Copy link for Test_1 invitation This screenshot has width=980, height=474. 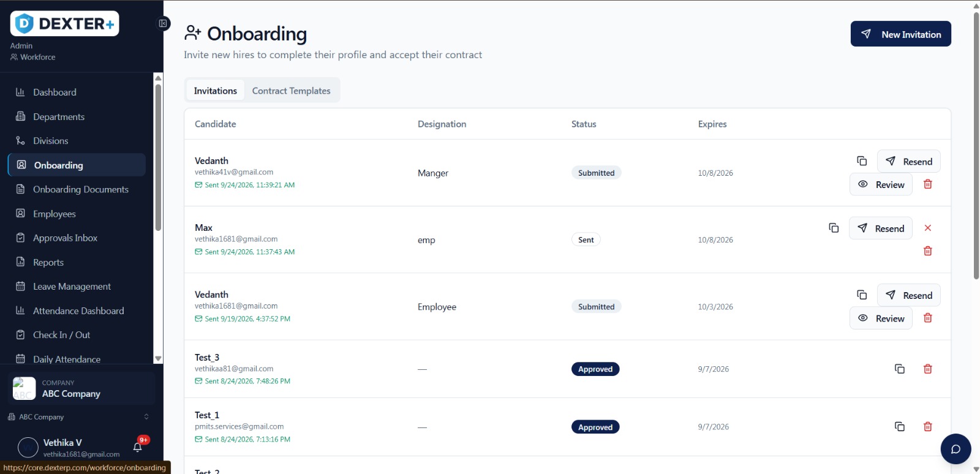(900, 427)
